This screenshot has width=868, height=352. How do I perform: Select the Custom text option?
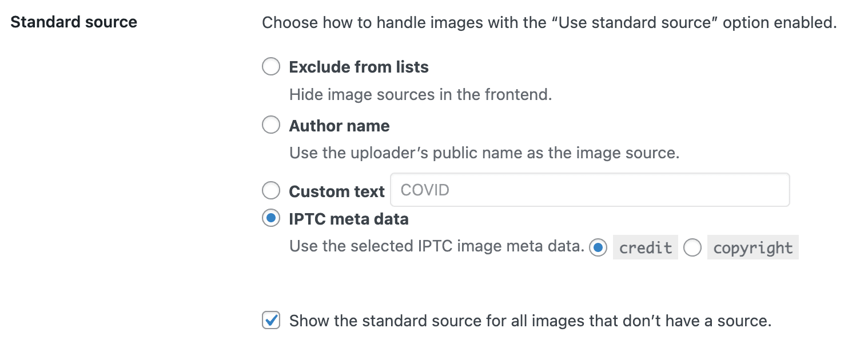point(271,190)
